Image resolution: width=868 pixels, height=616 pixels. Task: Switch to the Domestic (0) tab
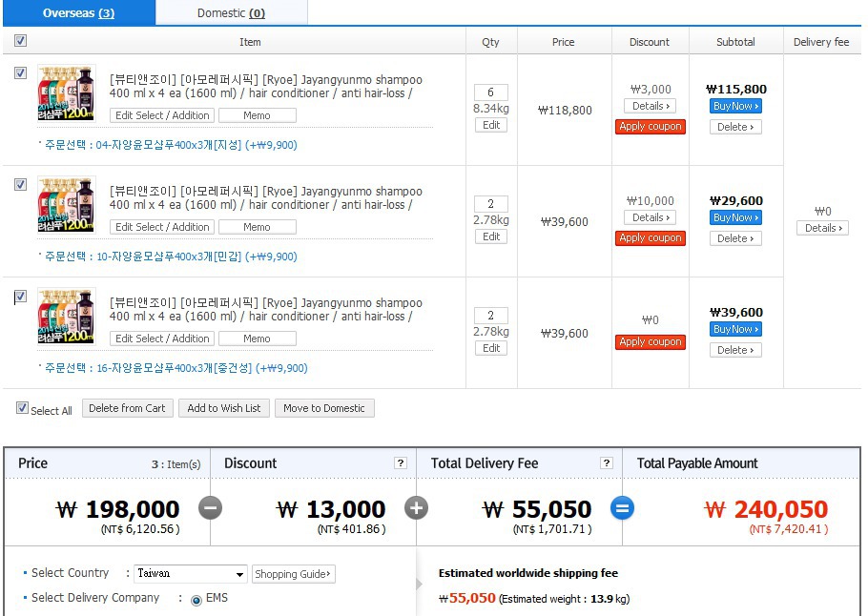[232, 12]
